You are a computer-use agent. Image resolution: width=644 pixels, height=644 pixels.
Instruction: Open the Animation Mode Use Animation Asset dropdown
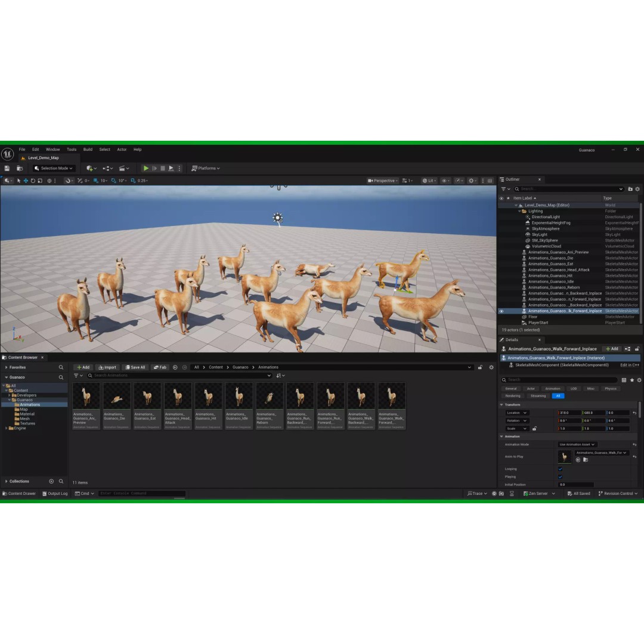pyautogui.click(x=577, y=444)
